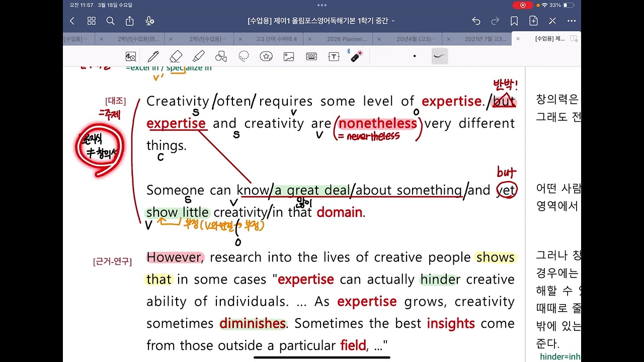Tap the word 'nonetheless' highlighted in pink

[378, 123]
